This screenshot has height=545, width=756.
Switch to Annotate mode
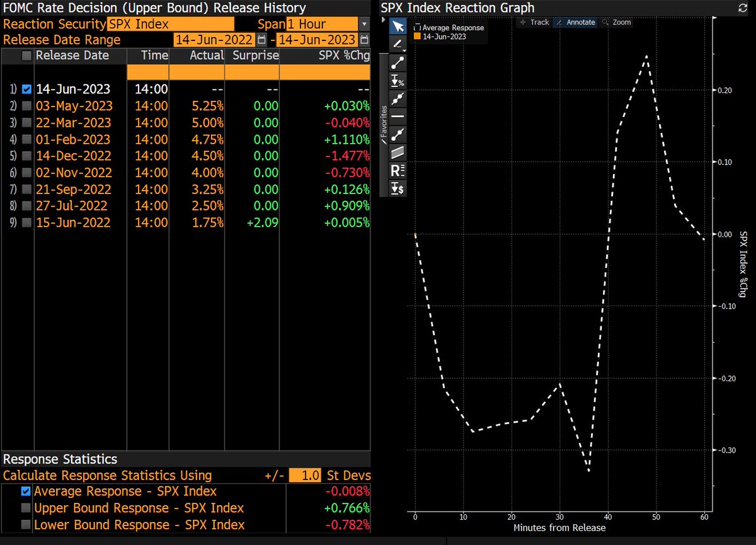(x=575, y=22)
